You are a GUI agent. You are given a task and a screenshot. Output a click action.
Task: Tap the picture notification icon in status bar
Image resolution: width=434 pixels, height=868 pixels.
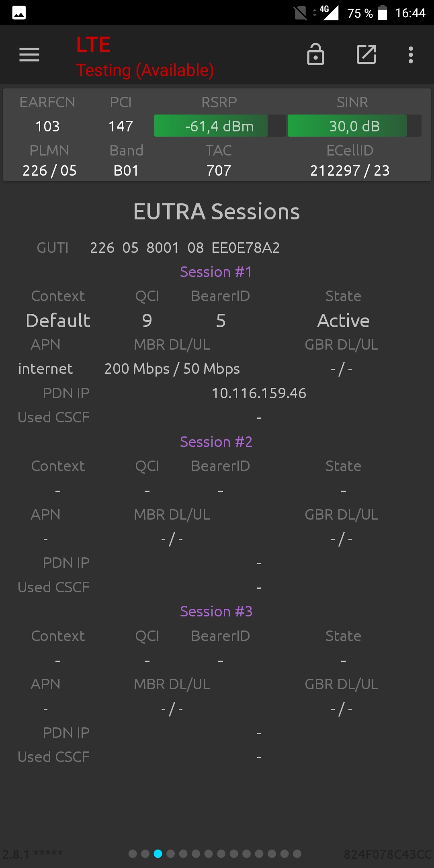[19, 13]
